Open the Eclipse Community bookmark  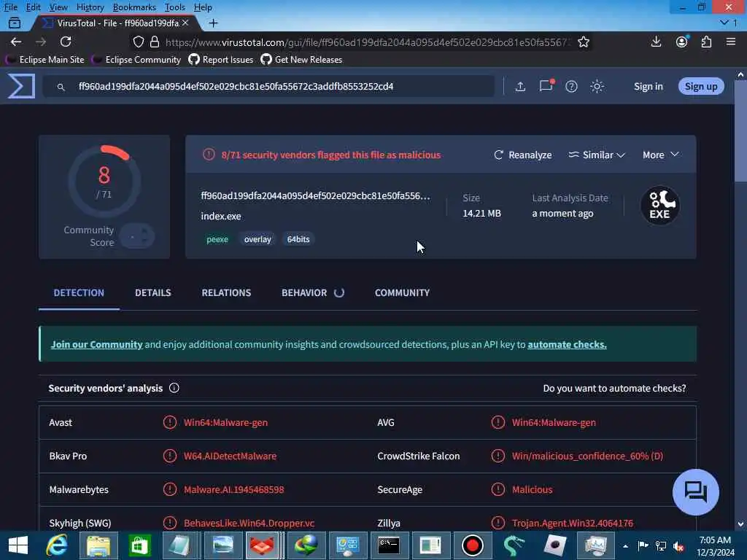click(138, 60)
